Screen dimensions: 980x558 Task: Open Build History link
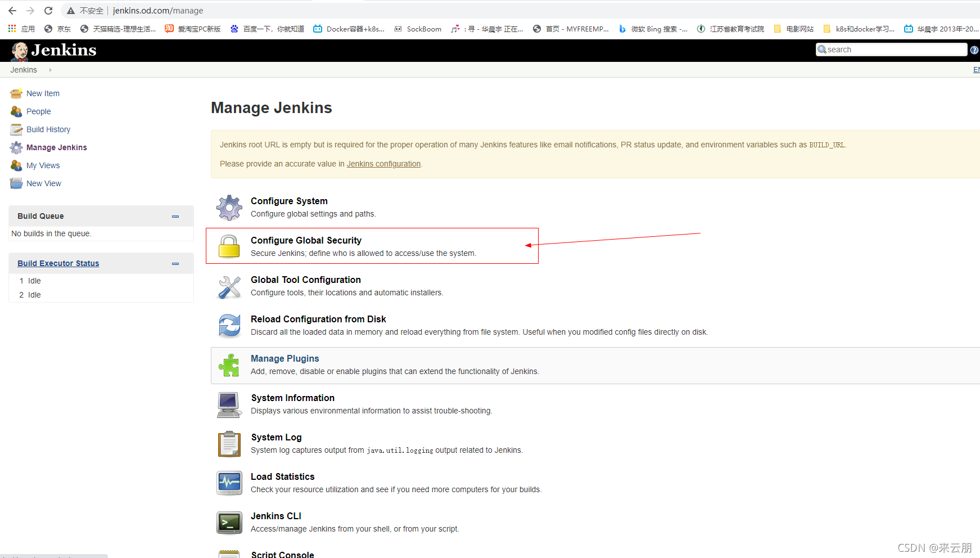coord(48,129)
